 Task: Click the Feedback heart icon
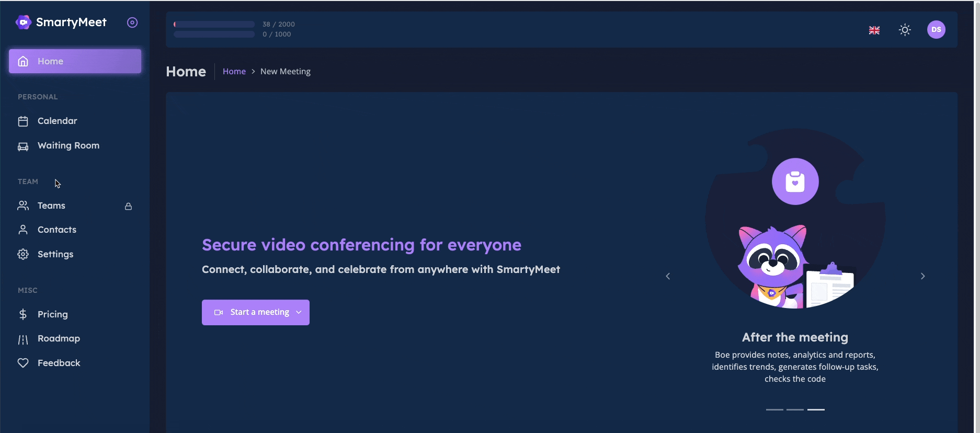point(23,363)
